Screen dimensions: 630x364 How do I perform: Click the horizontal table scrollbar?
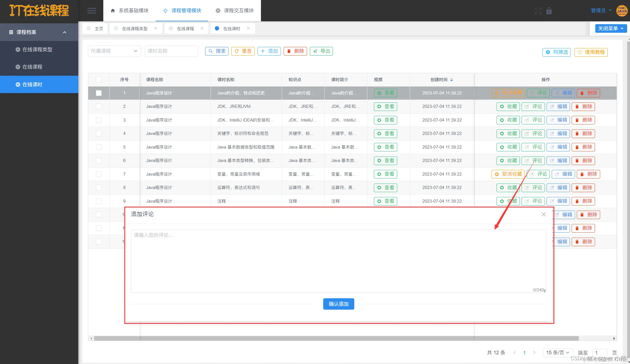click(336, 338)
